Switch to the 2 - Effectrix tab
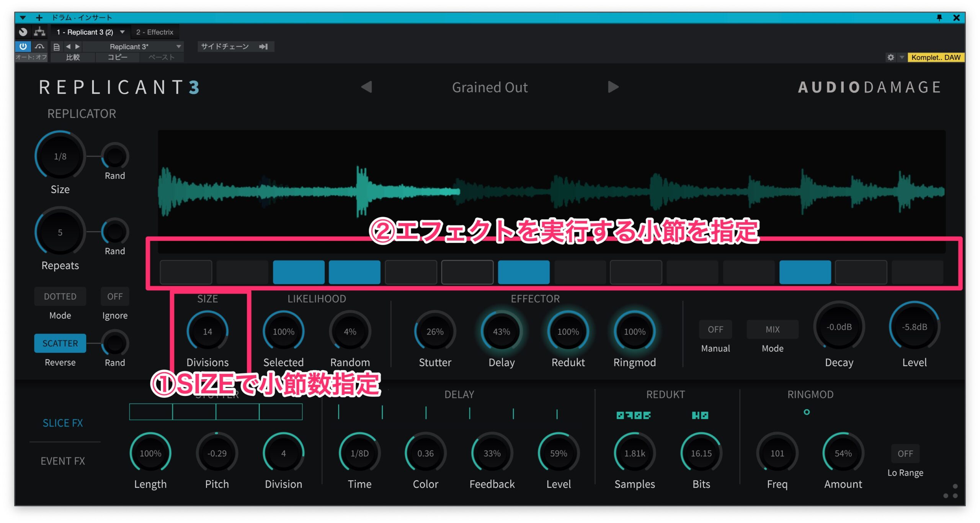 click(x=155, y=32)
